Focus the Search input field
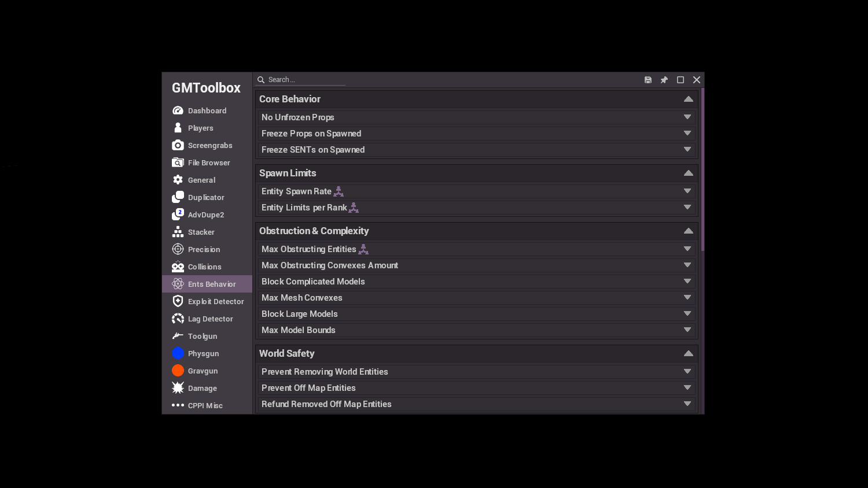This screenshot has width=868, height=488. click(x=301, y=80)
